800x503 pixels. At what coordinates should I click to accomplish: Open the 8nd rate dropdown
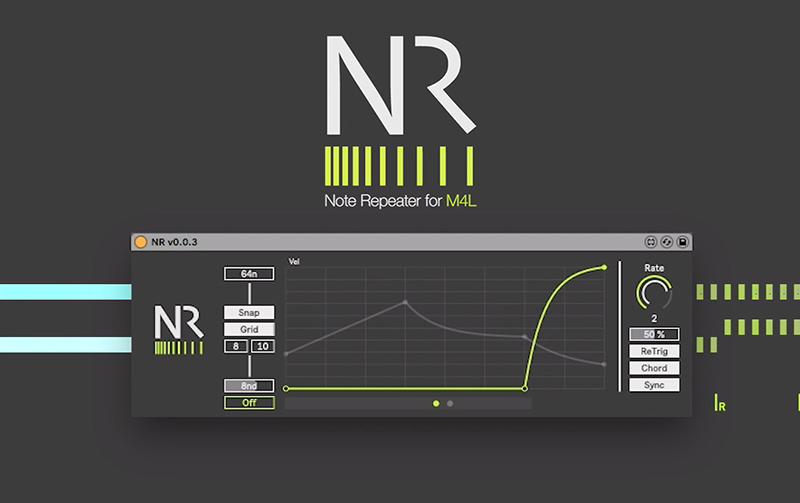pos(249,385)
